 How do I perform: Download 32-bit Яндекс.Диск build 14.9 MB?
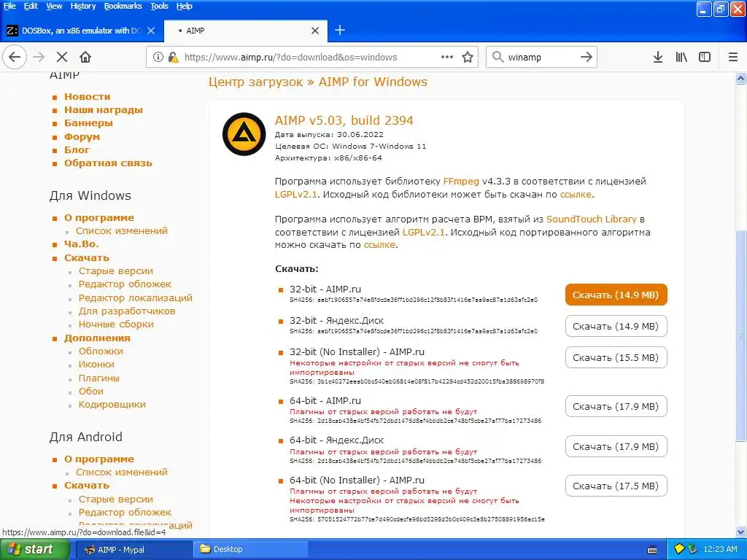coord(616,326)
